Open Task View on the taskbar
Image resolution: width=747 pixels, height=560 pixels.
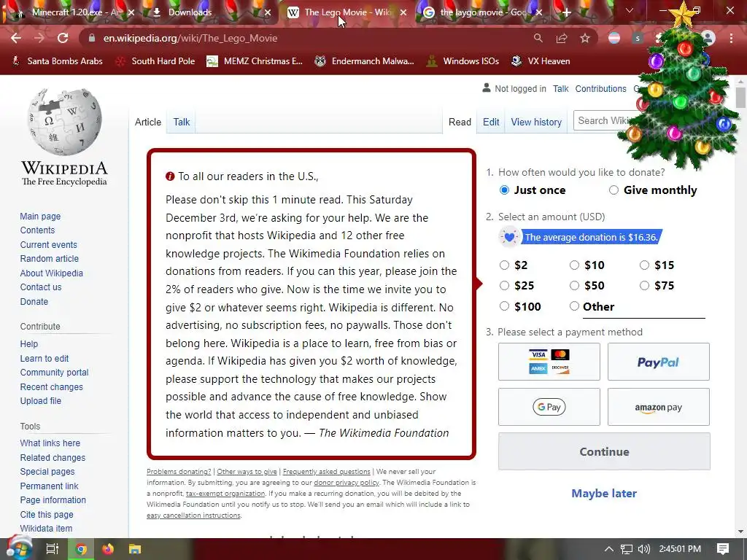[52, 549]
